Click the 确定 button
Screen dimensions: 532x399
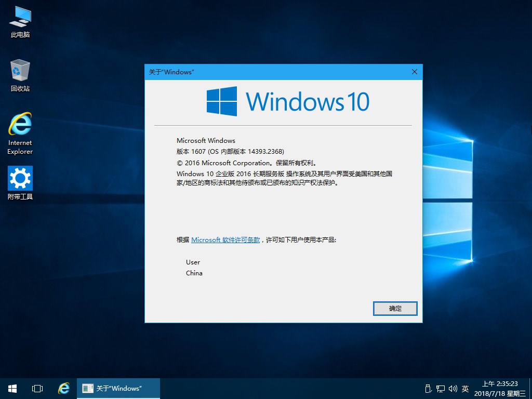(395, 309)
